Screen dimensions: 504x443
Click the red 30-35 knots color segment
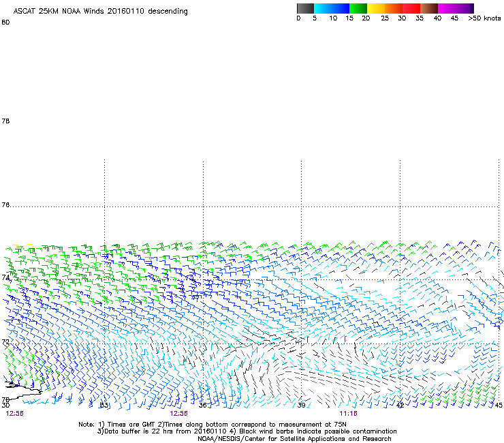pyautogui.click(x=411, y=8)
